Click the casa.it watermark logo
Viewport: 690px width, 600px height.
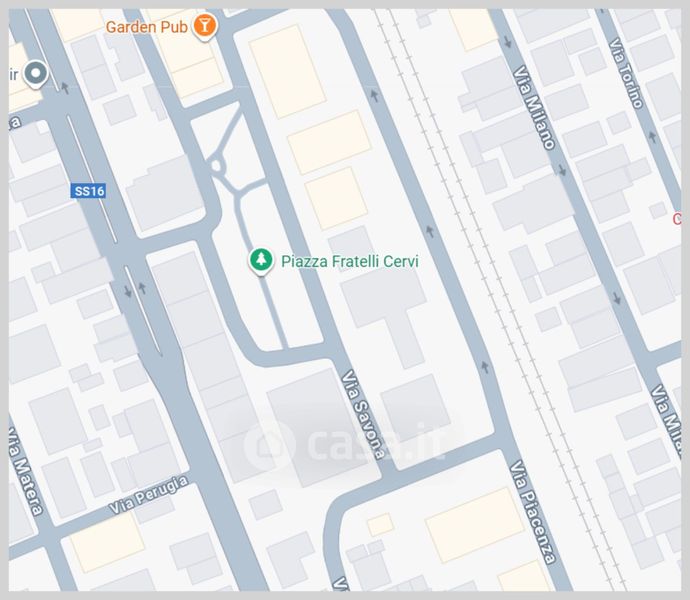click(343, 444)
